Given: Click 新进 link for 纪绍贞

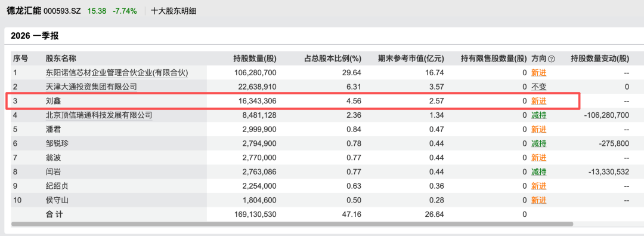Looking at the screenshot, I should tap(539, 186).
